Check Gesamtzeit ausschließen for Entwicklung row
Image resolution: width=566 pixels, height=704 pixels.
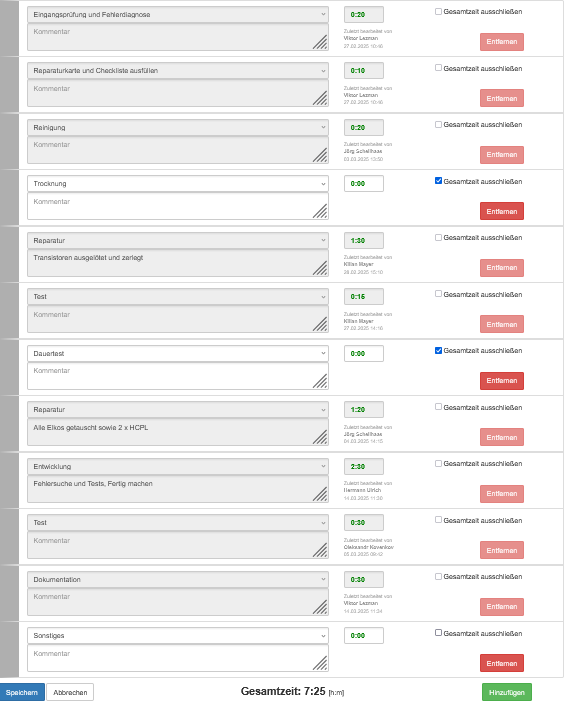pyautogui.click(x=439, y=463)
